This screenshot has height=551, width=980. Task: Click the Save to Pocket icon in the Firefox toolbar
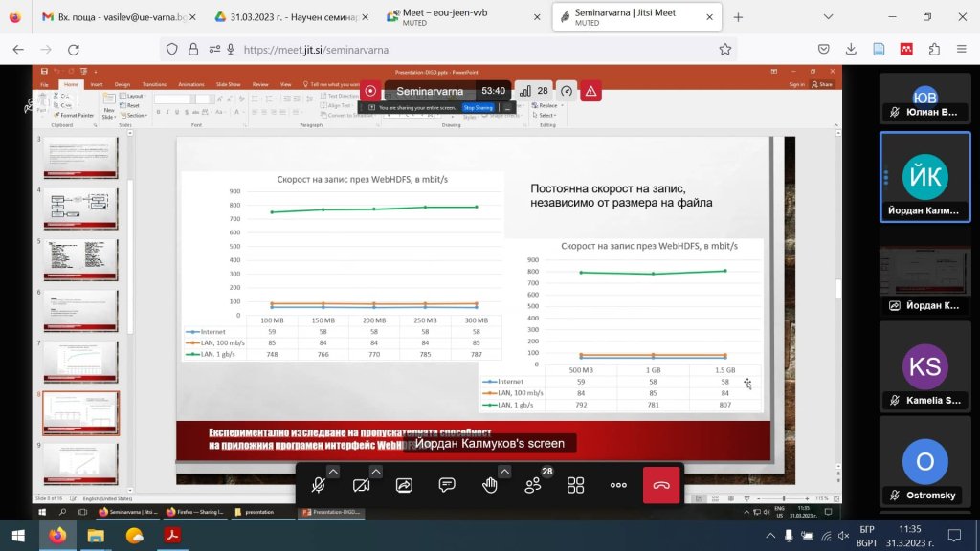[824, 50]
